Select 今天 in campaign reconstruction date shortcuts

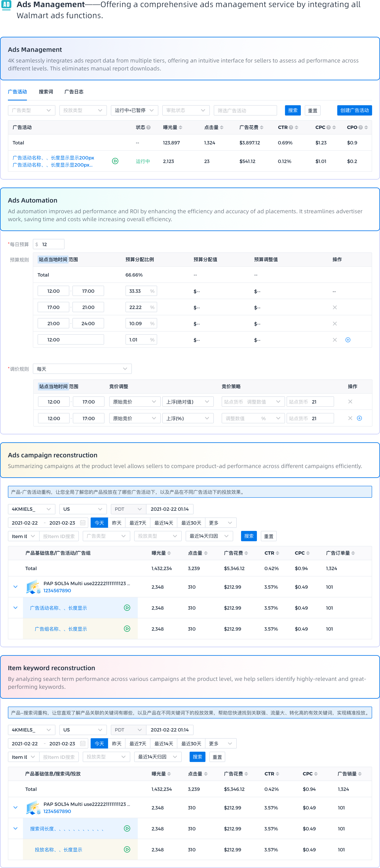click(99, 523)
